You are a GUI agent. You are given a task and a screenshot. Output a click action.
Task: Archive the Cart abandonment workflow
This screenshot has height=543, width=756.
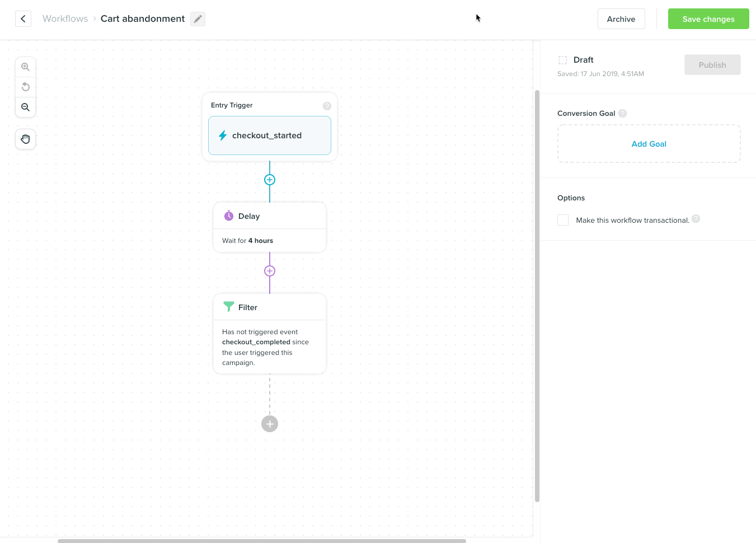621,19
